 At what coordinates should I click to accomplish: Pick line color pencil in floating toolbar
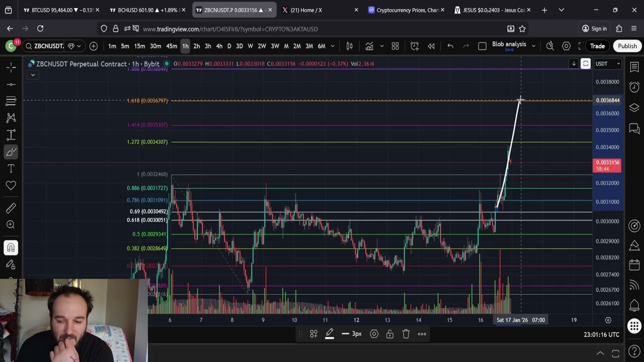[330, 334]
